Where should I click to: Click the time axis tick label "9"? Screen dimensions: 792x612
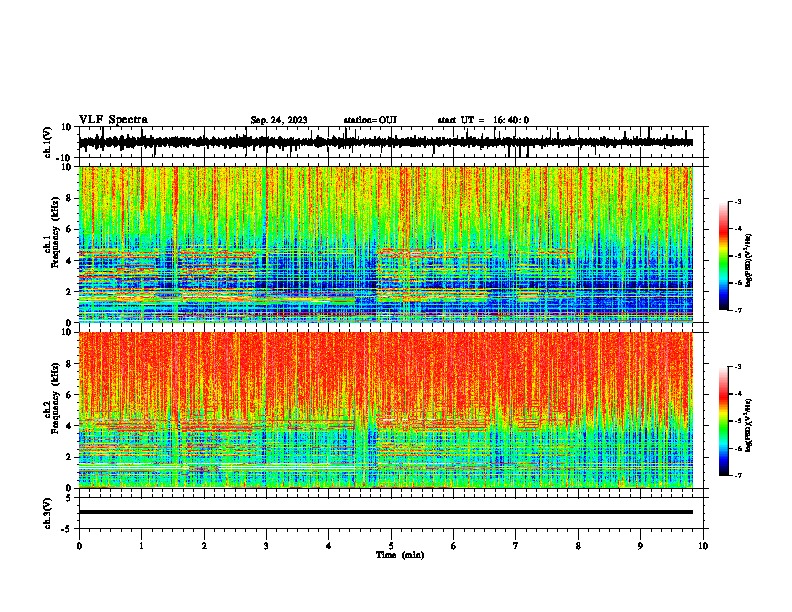[x=640, y=546]
